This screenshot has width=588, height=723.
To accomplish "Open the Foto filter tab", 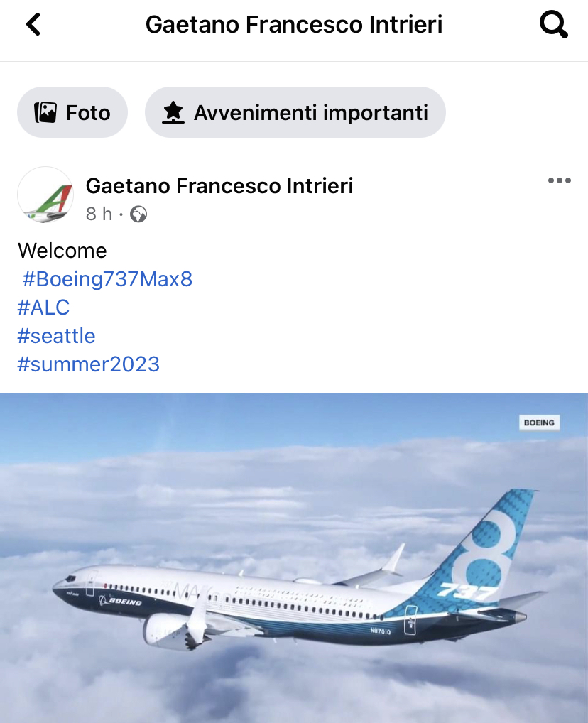I will pyautogui.click(x=72, y=112).
